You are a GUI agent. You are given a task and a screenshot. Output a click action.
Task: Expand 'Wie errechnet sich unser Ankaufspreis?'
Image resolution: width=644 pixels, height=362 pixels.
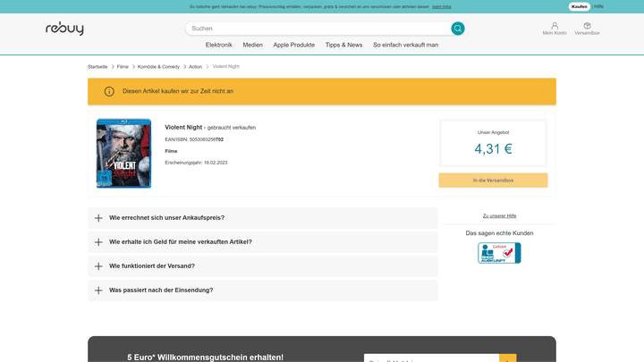tap(262, 218)
